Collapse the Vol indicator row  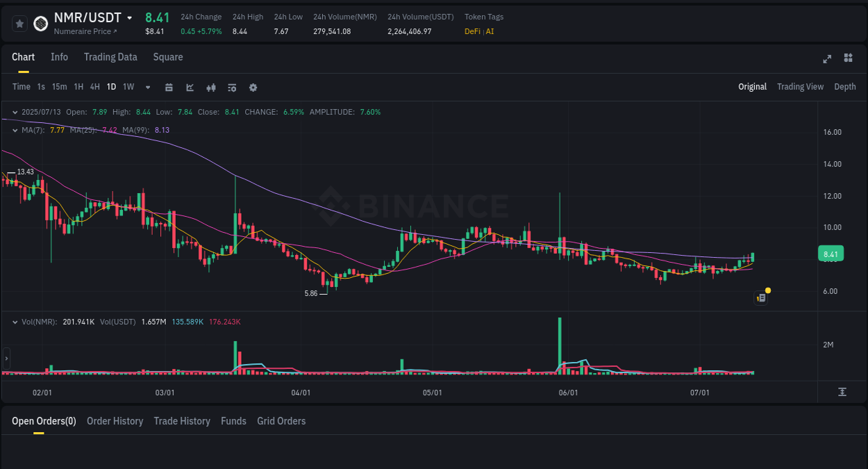[15, 322]
